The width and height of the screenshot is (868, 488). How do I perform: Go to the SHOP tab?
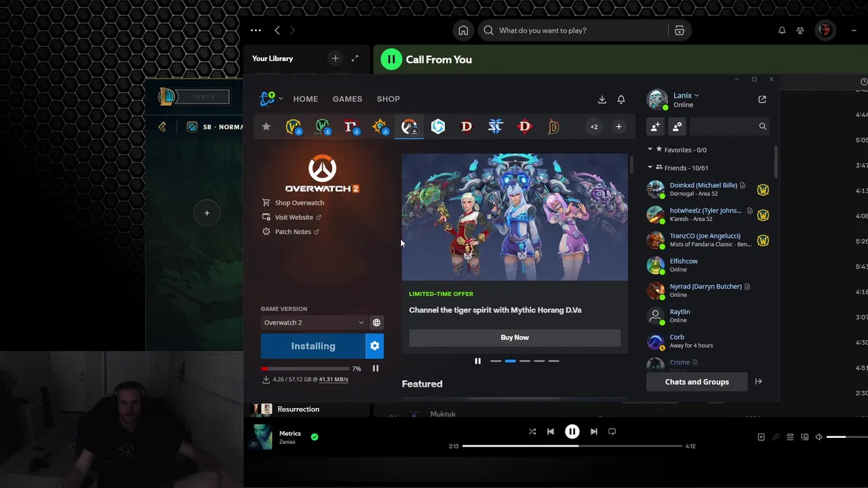click(x=389, y=99)
